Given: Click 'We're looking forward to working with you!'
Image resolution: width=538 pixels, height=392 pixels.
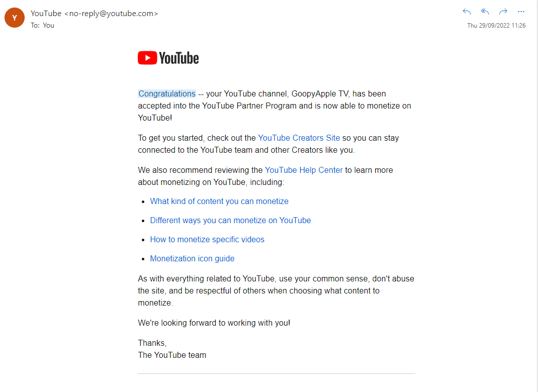Looking at the screenshot, I should tap(214, 323).
